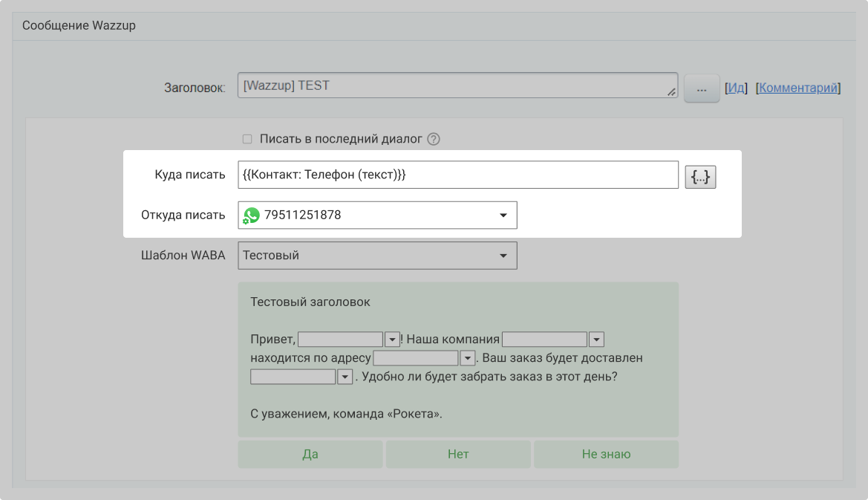Open delivery date variable dropdown arrow
Screen dimensions: 868x500
345,377
